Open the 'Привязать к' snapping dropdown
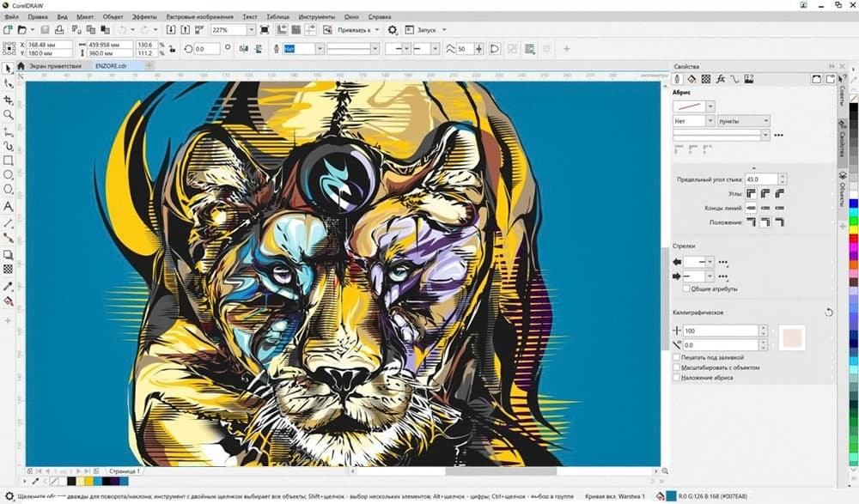This screenshot has height=504, width=859. [x=378, y=29]
